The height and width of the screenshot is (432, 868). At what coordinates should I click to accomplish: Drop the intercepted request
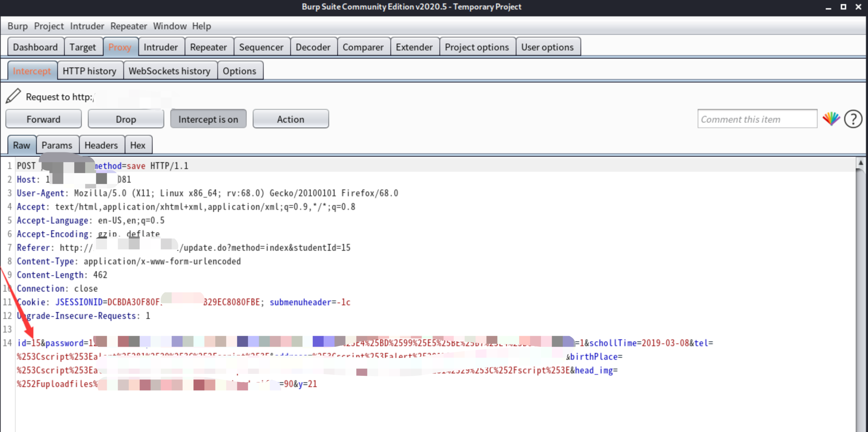[126, 119]
